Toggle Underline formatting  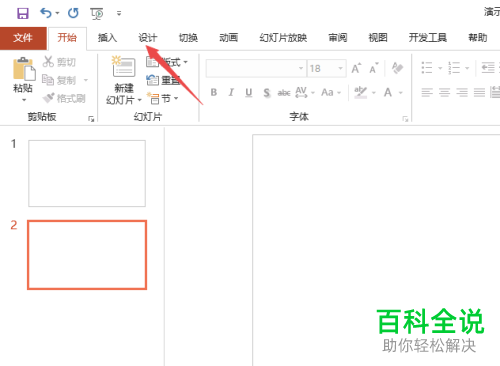249,92
